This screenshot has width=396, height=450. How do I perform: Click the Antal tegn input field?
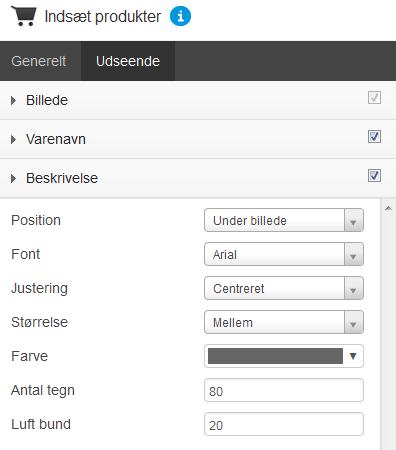click(x=284, y=390)
